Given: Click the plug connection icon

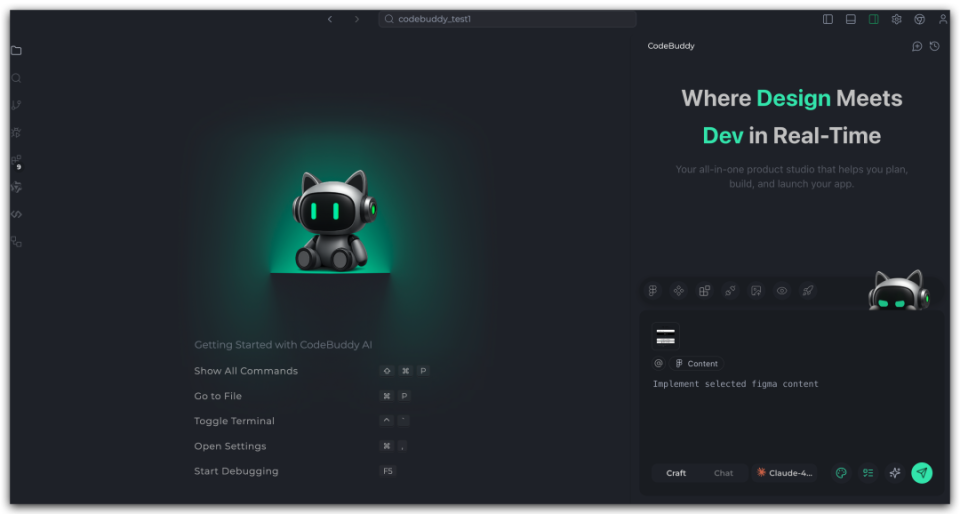Looking at the screenshot, I should [x=730, y=291].
